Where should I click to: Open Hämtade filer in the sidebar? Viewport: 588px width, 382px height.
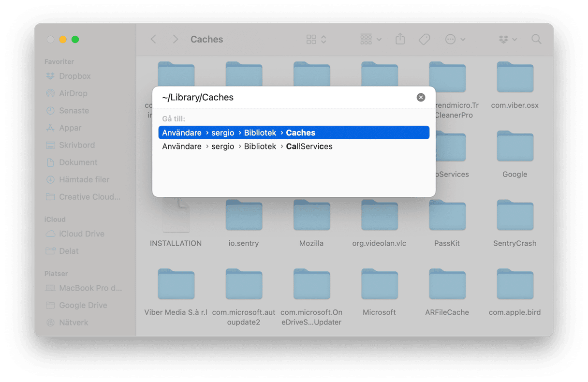[x=77, y=179]
